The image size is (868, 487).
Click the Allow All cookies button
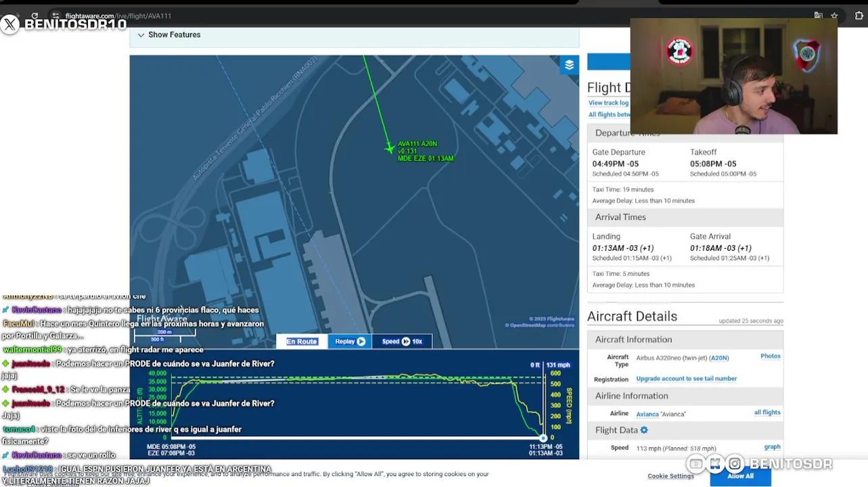[740, 476]
